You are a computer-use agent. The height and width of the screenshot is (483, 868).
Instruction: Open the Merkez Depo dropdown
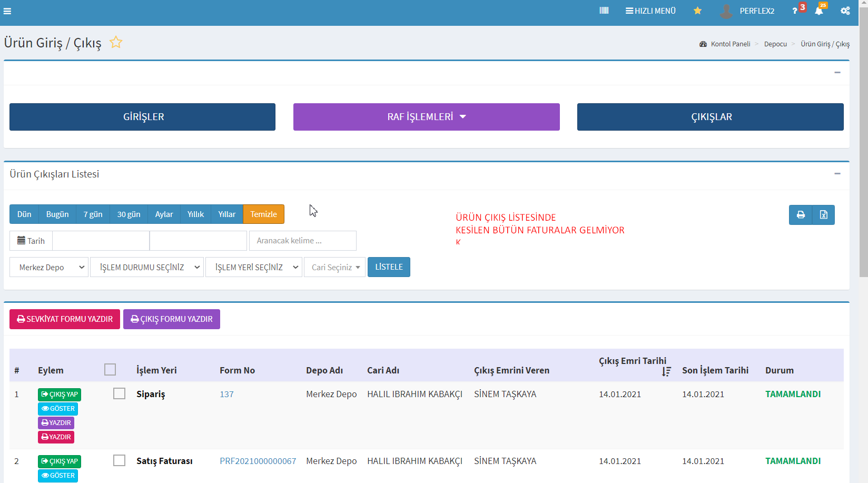click(49, 268)
